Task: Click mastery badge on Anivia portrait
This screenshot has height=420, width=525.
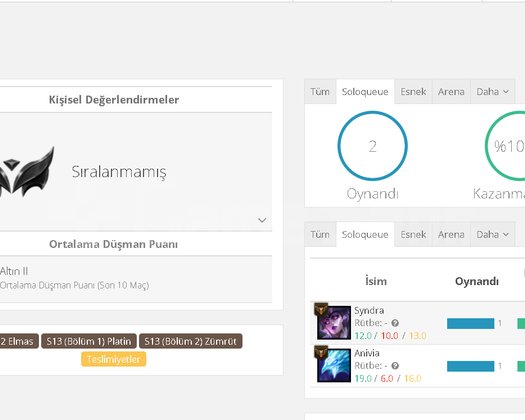Action: tap(321, 352)
